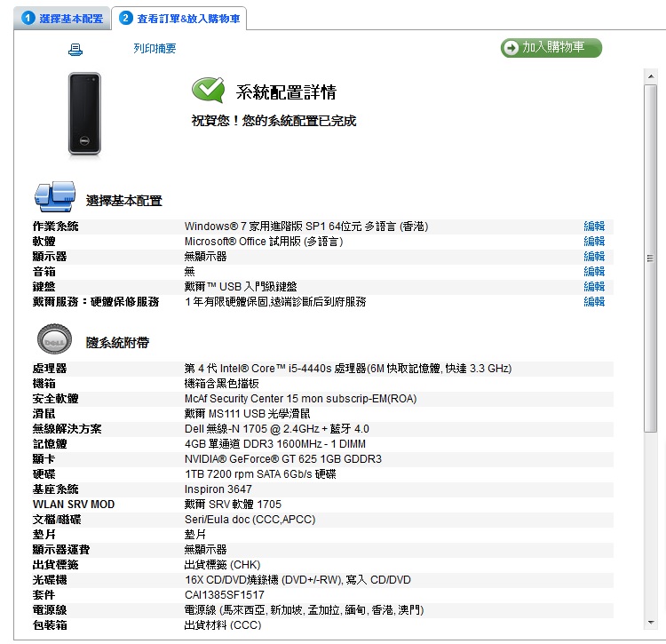666x644 pixels.
Task: Click the Intel® Core™ i5-4440s processor text
Action: tap(348, 369)
